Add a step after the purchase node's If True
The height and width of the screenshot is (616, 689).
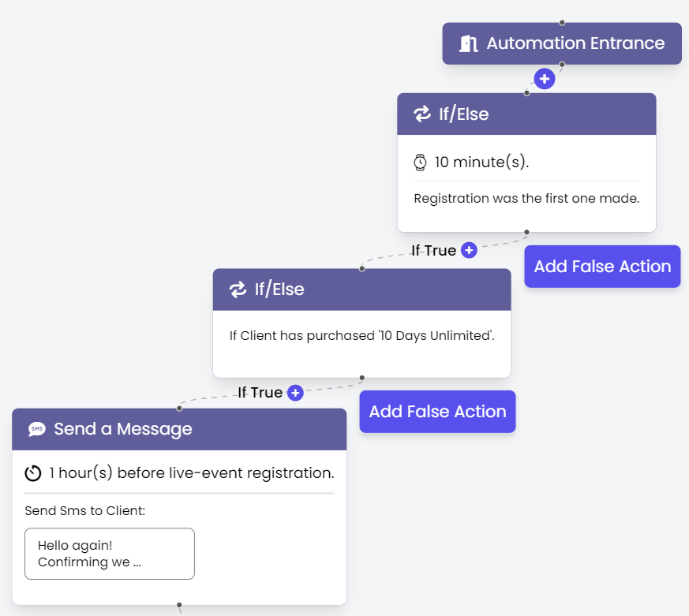coord(295,392)
